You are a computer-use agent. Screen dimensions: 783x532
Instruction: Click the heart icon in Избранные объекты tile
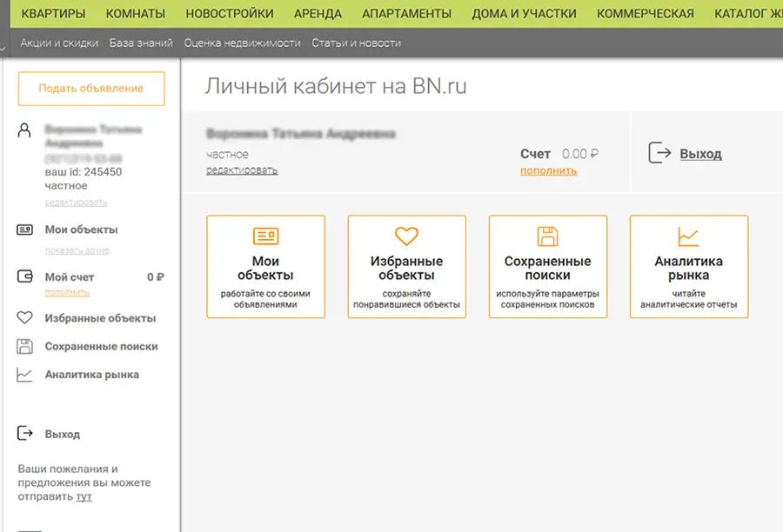click(406, 236)
